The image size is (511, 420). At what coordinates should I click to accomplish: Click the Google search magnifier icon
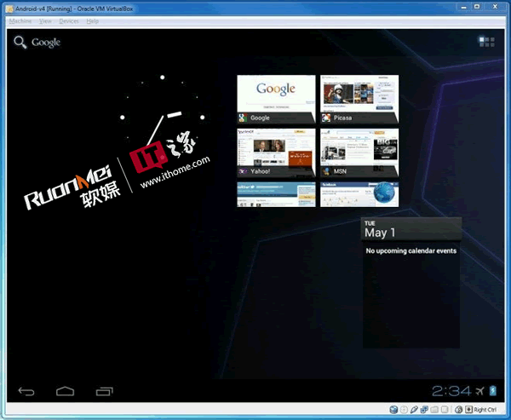(20, 42)
